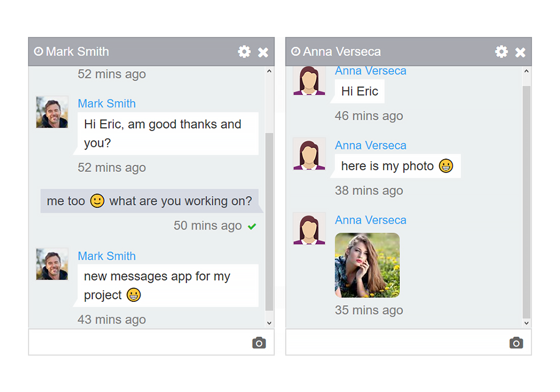Open Anna Verseca's profile link above 'Hi Eric'

click(371, 71)
